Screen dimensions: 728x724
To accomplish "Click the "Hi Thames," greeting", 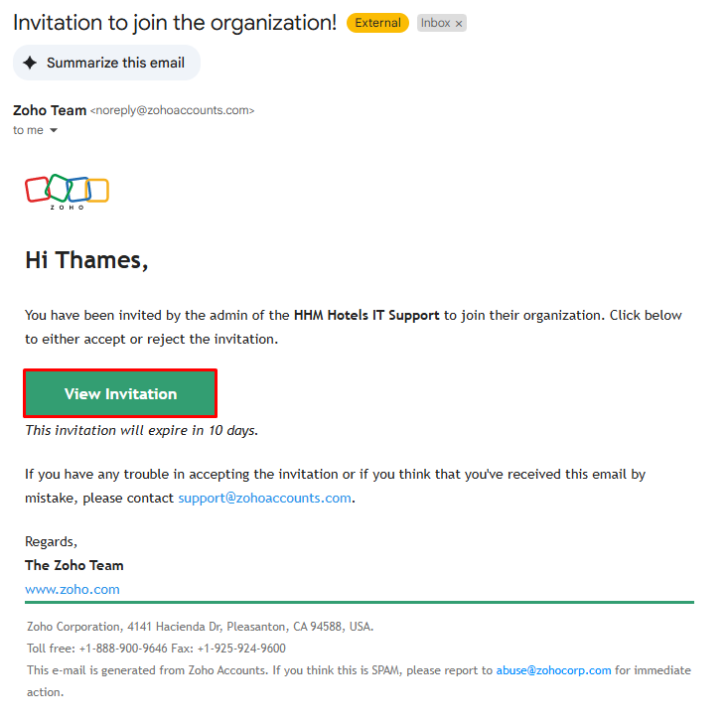I will (x=86, y=260).
